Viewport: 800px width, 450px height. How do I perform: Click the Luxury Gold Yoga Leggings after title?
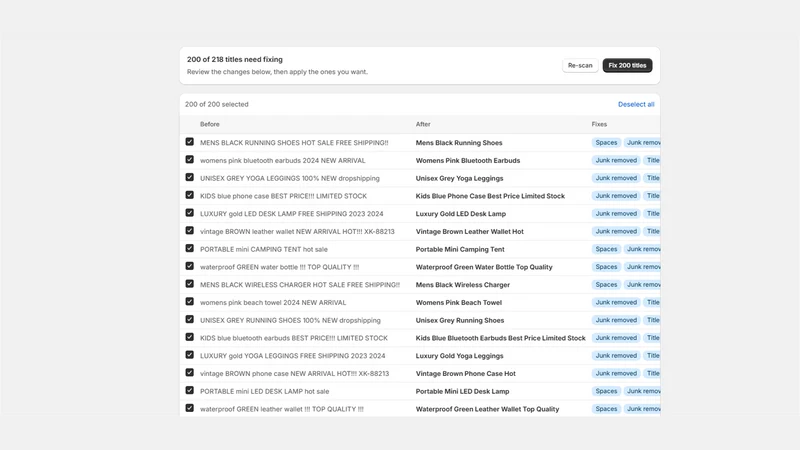459,356
